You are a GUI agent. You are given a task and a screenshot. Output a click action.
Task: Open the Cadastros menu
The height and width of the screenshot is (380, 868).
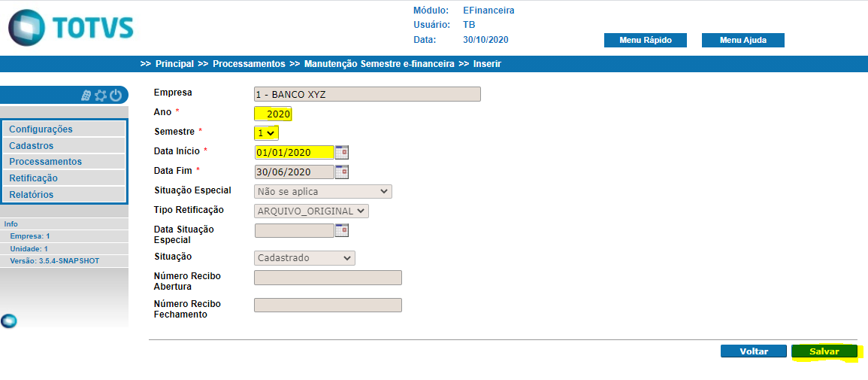coord(64,146)
